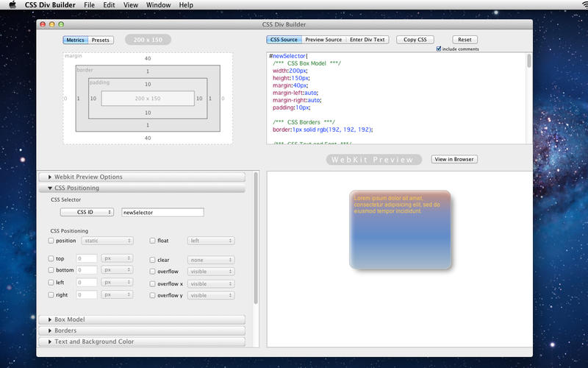Open the clear none dropdown
The width and height of the screenshot is (588, 368).
211,260
